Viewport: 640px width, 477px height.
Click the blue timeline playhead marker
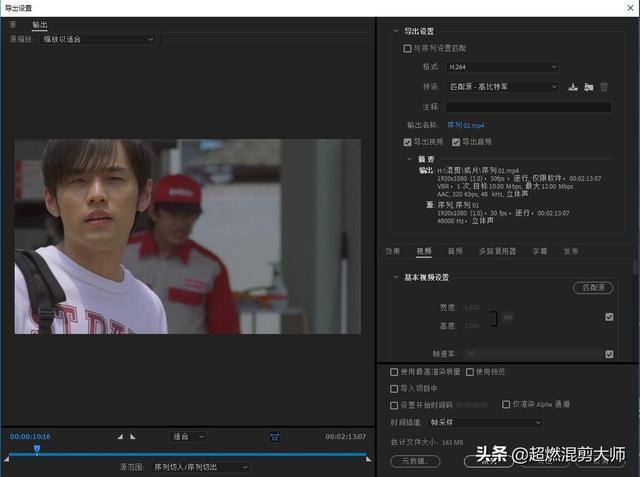click(37, 449)
